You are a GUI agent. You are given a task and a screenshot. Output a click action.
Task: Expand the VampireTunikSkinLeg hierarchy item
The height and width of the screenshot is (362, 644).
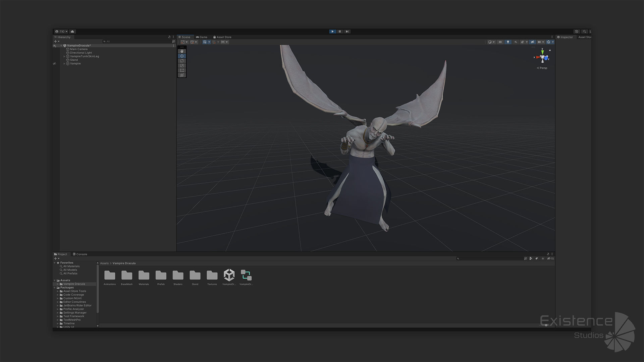point(64,56)
